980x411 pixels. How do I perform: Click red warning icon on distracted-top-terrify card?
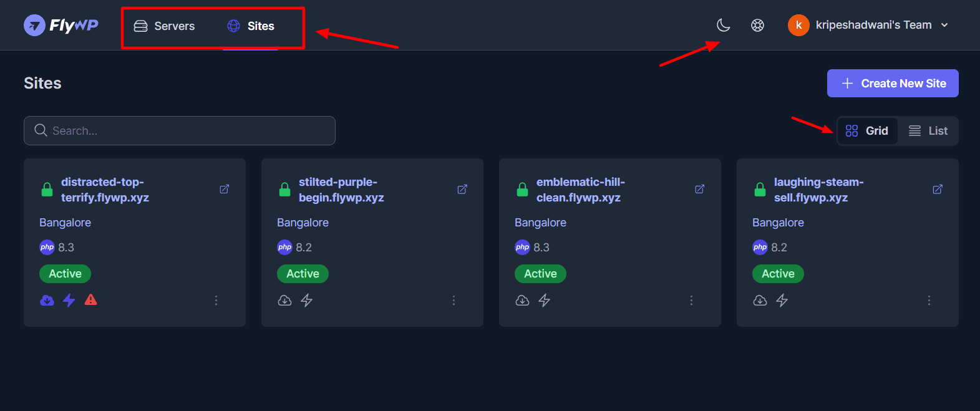[x=91, y=300]
